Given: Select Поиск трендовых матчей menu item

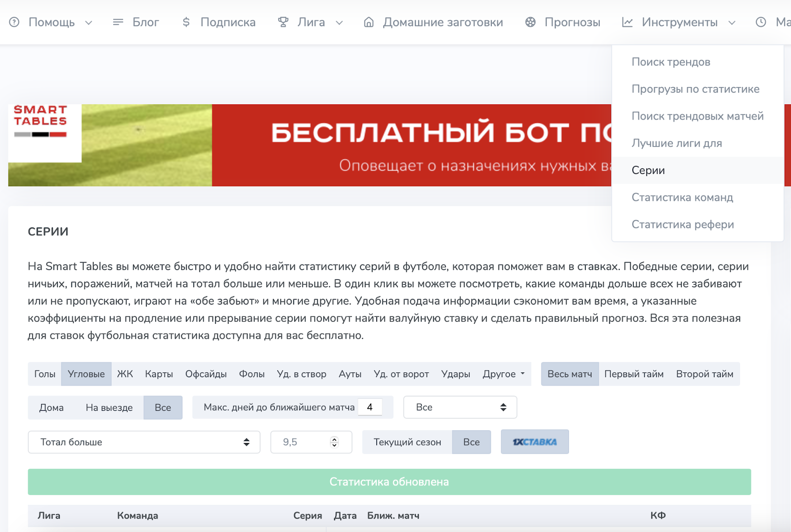Looking at the screenshot, I should point(698,116).
